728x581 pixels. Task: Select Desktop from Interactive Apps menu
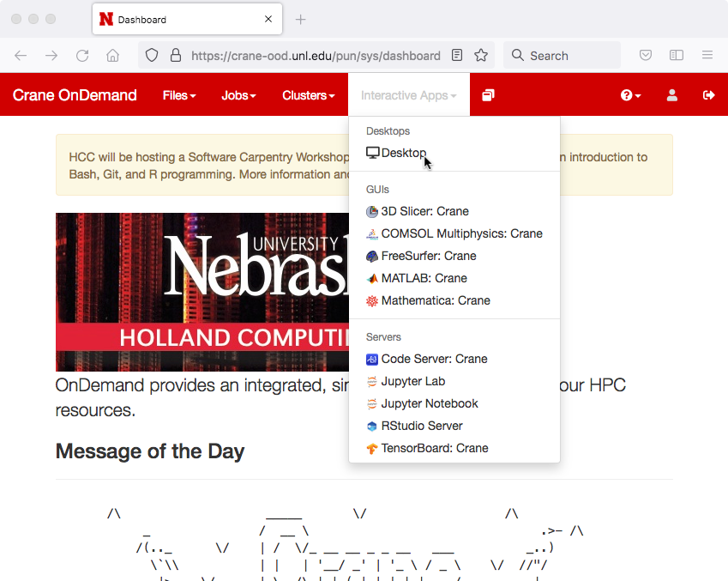click(x=403, y=153)
